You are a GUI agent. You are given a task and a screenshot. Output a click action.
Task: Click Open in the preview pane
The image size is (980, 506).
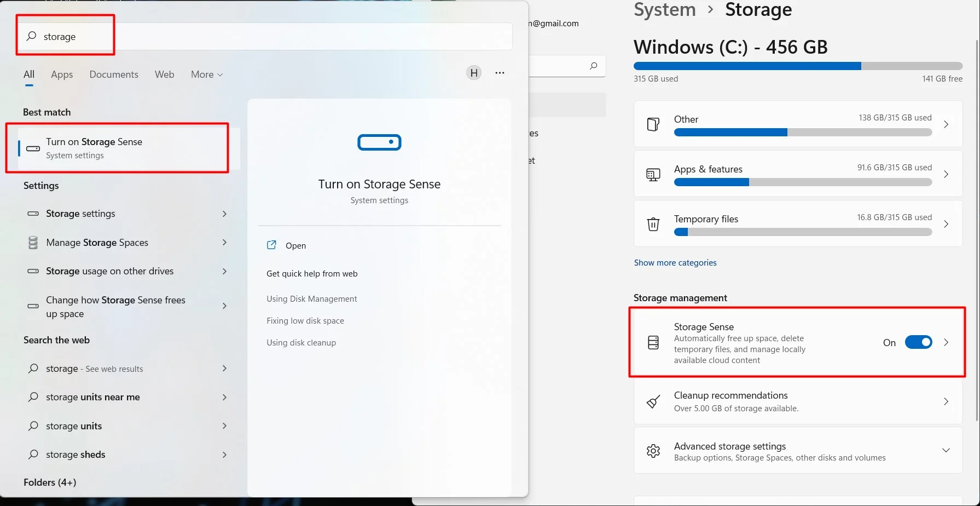coord(295,246)
